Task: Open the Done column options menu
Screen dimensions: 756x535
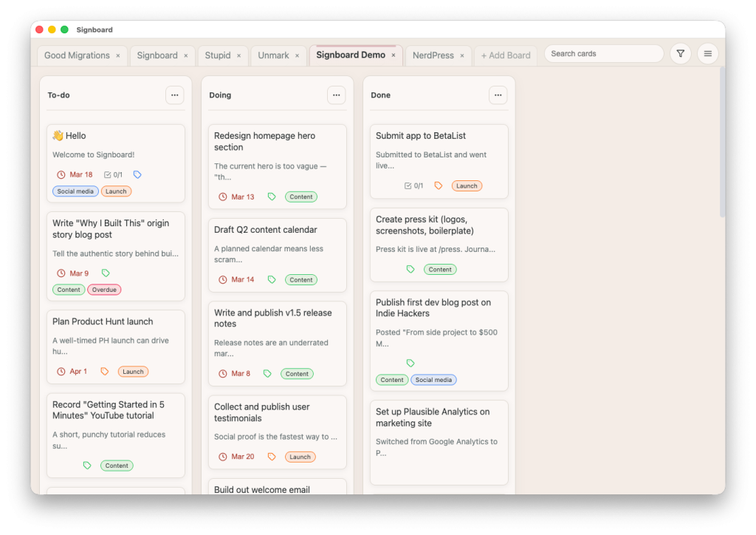Action: pyautogui.click(x=498, y=95)
